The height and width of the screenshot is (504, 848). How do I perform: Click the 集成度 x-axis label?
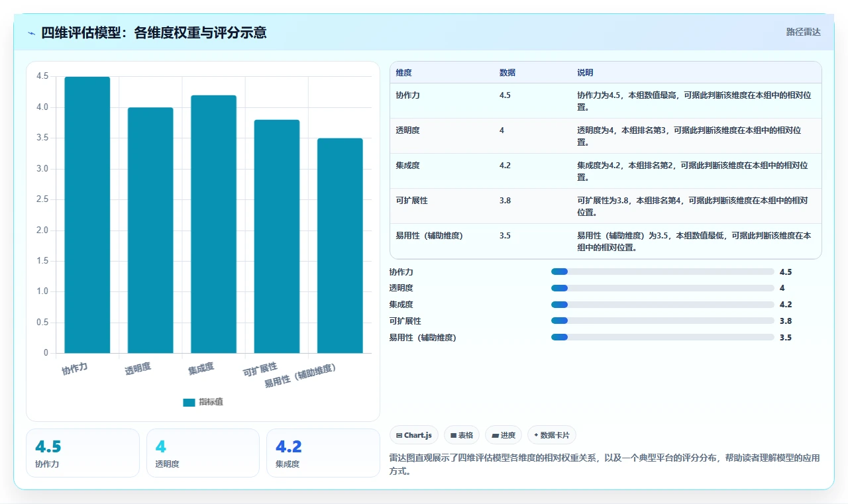coord(201,369)
